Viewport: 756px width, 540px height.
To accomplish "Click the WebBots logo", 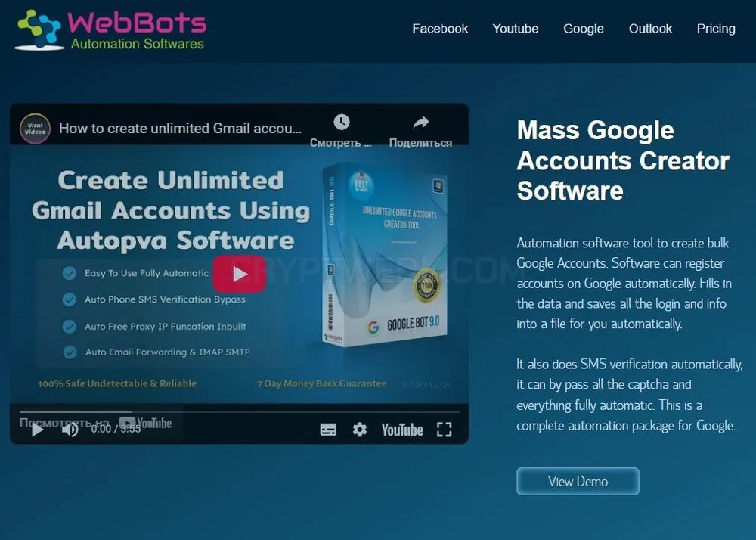I will (x=110, y=30).
